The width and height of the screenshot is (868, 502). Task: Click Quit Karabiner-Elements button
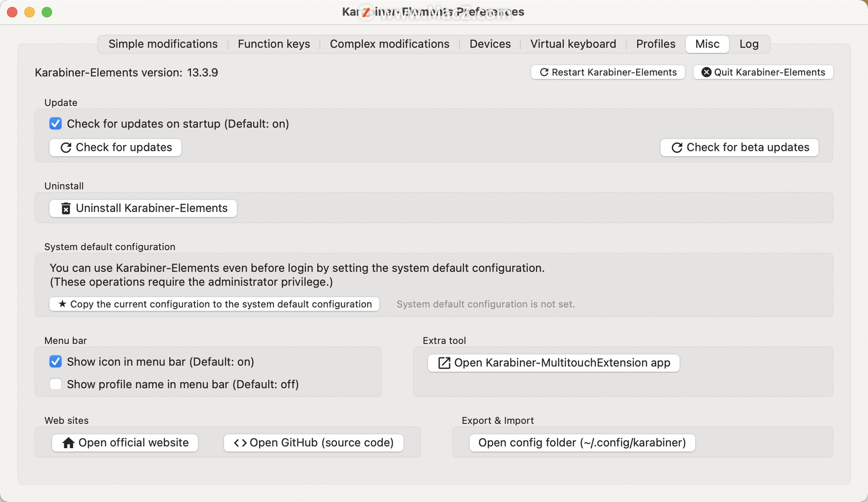coord(763,72)
